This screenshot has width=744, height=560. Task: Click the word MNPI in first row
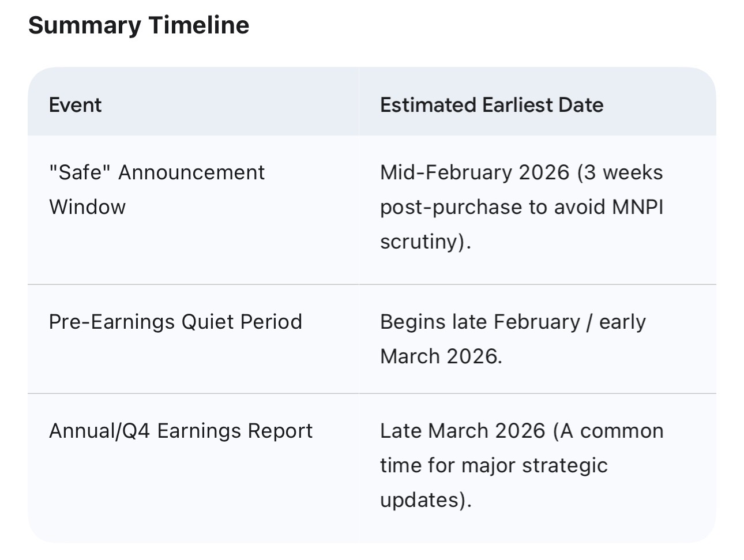[637, 207]
